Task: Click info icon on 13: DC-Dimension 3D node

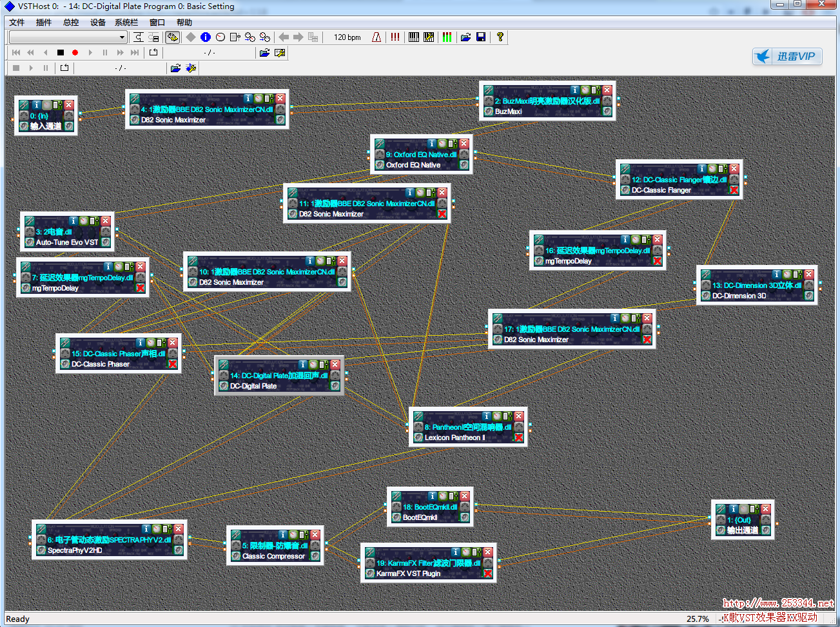Action: pyautogui.click(x=777, y=275)
